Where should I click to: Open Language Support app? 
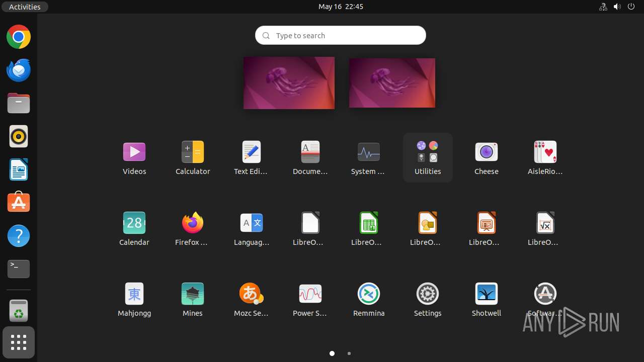click(252, 228)
